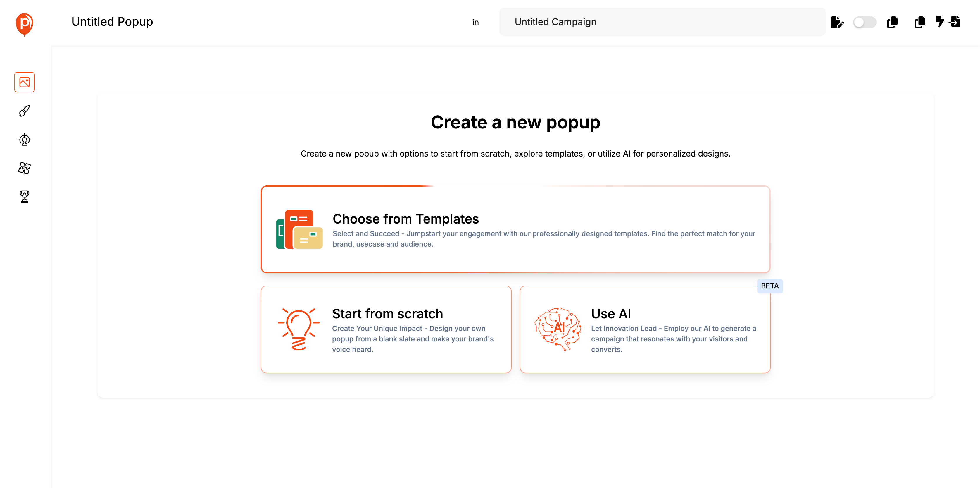Click the copy icon beside the toggle switch
Screen dimensions: 980x488
(892, 23)
